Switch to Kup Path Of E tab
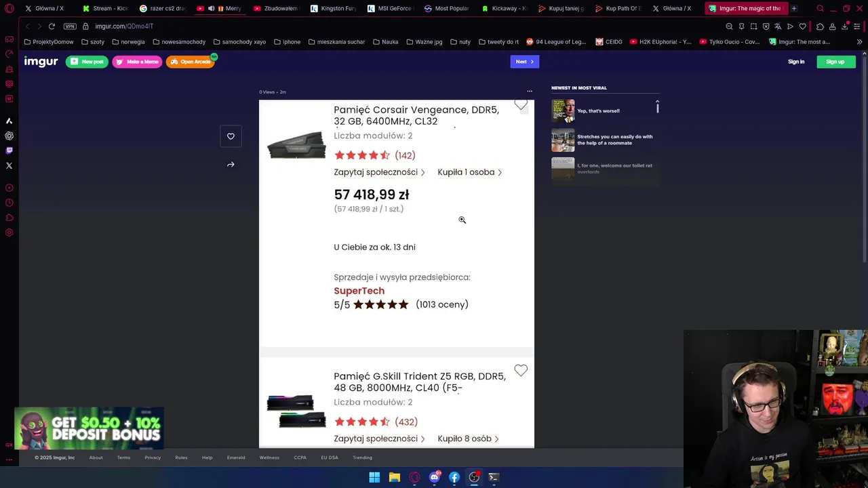This screenshot has width=868, height=488. [618, 8]
